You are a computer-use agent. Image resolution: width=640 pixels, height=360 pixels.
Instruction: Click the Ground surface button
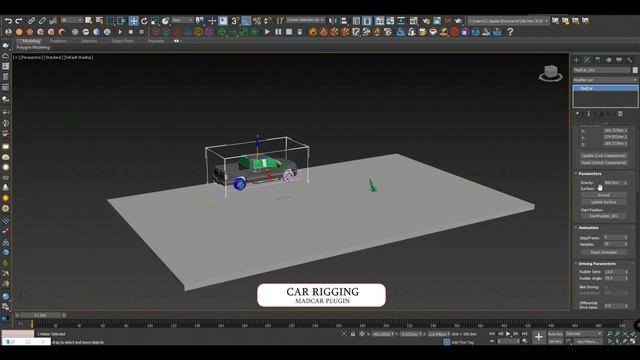tap(604, 195)
